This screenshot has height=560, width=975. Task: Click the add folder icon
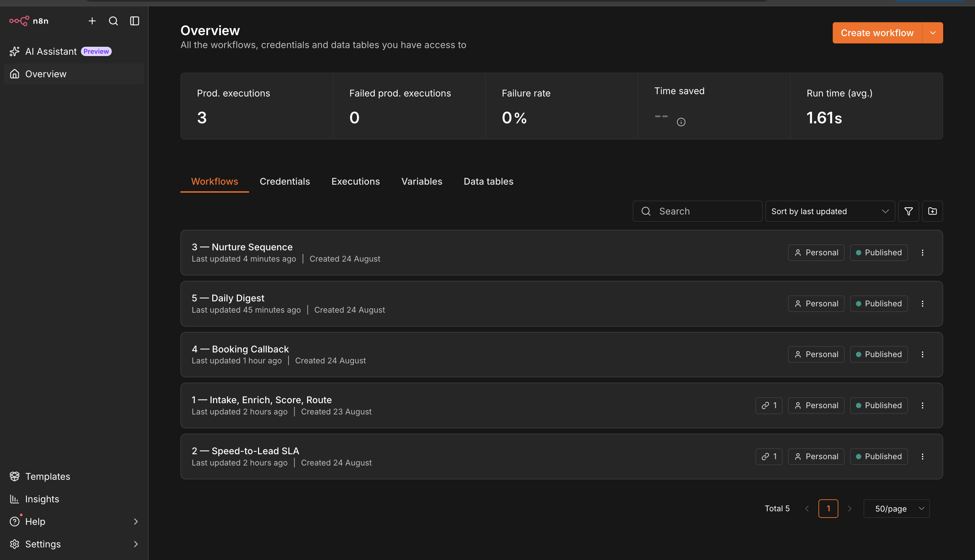coord(932,211)
